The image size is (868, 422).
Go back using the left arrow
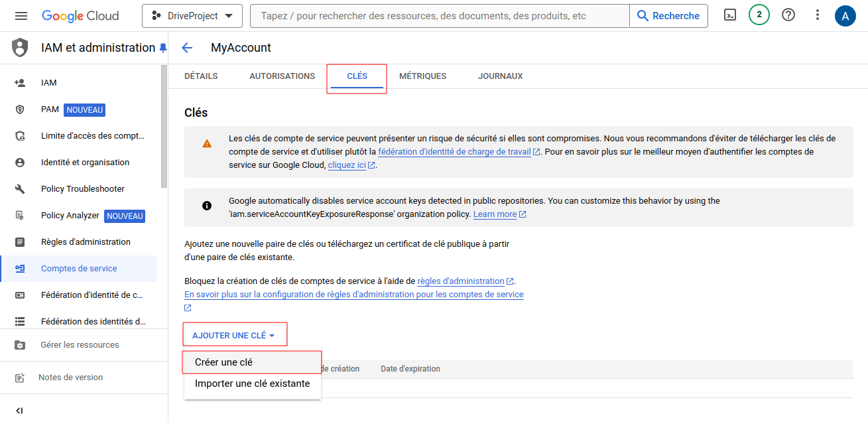[187, 48]
